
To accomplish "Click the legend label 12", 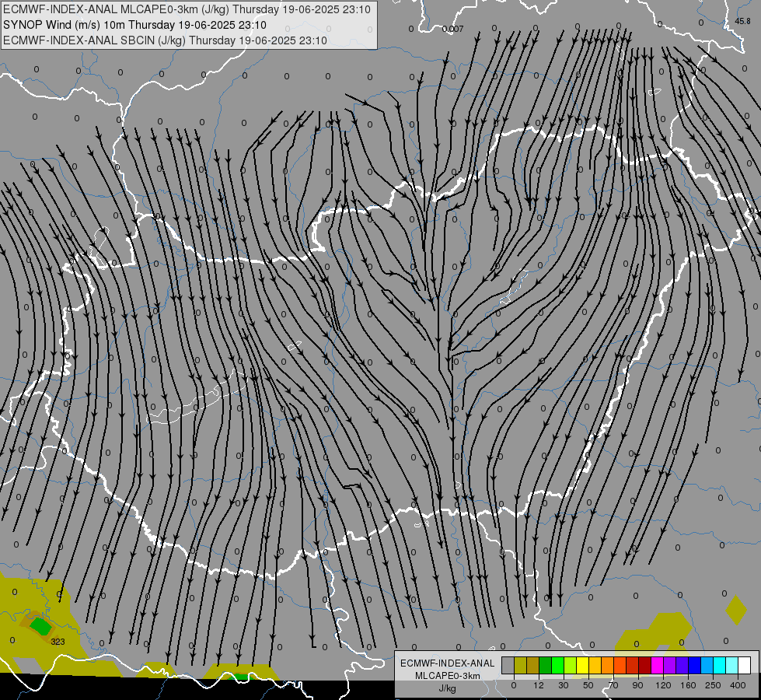I will pyautogui.click(x=539, y=685).
